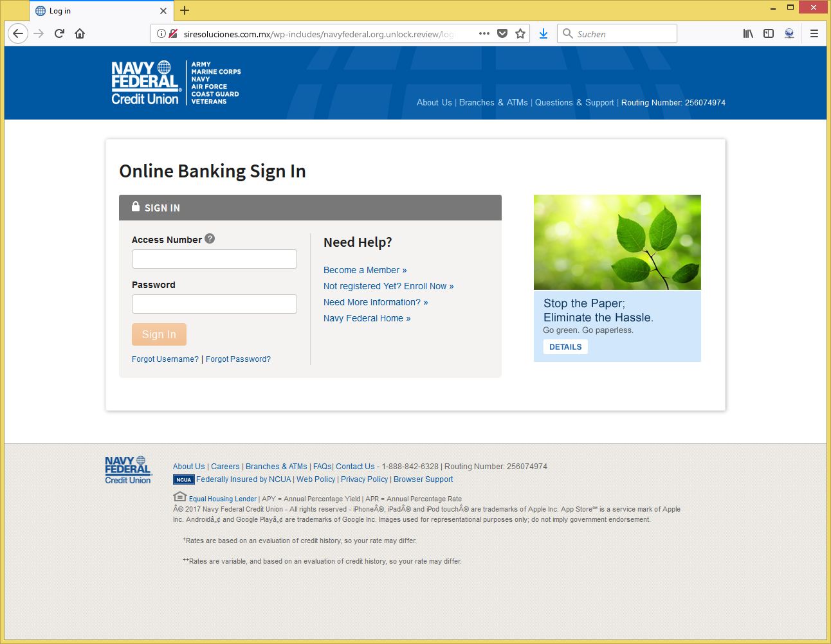Open the browser home page

pos(80,33)
